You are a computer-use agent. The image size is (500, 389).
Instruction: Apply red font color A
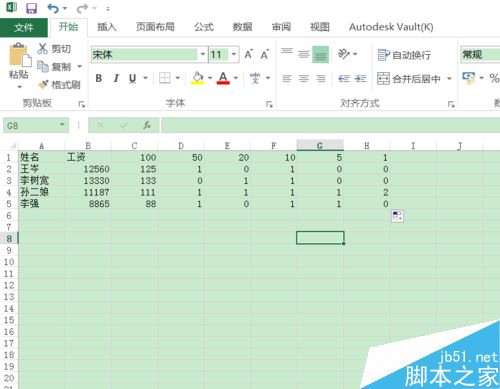[x=223, y=78]
